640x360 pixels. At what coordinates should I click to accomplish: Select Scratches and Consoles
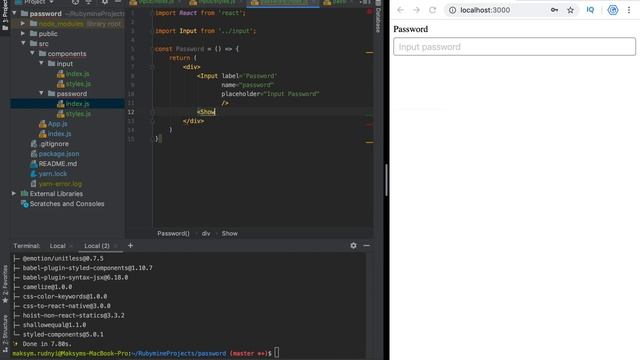67,204
